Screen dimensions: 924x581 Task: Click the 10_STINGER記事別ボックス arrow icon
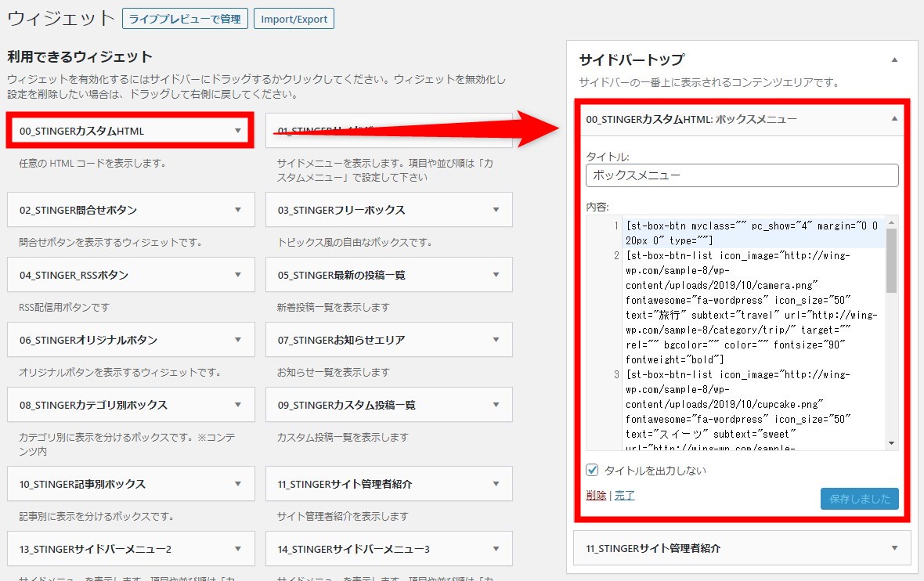coord(238,484)
